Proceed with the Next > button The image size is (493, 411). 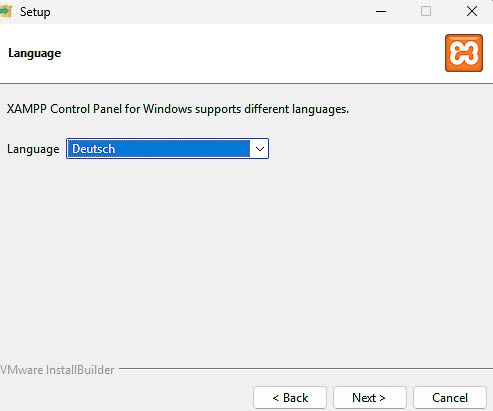(x=370, y=397)
